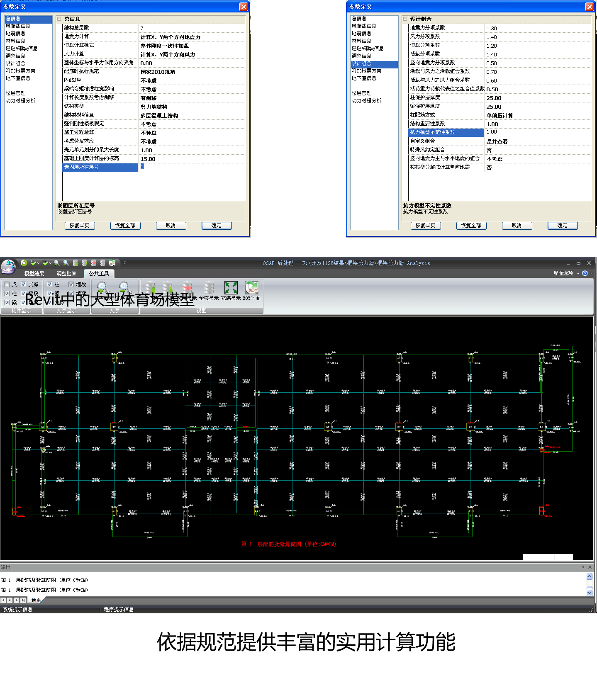
Task: Click 恢复本页 in the left dialog
Action: click(x=80, y=226)
